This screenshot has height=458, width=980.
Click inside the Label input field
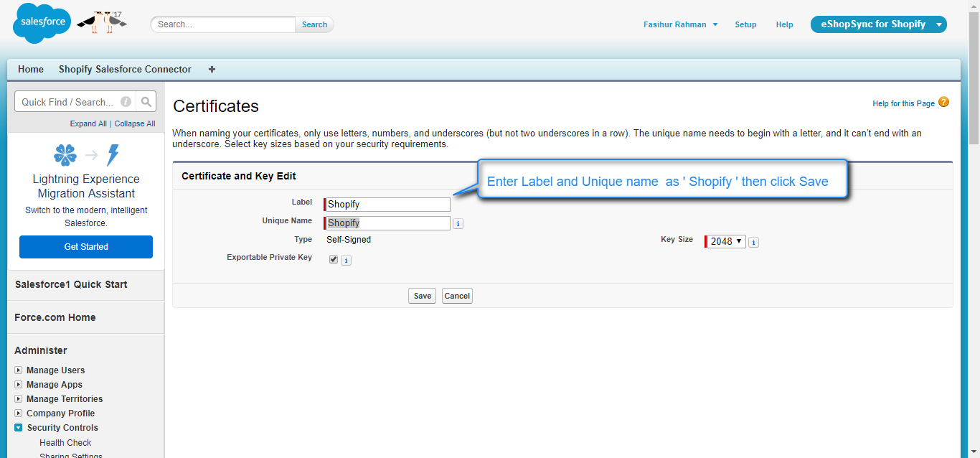point(387,205)
